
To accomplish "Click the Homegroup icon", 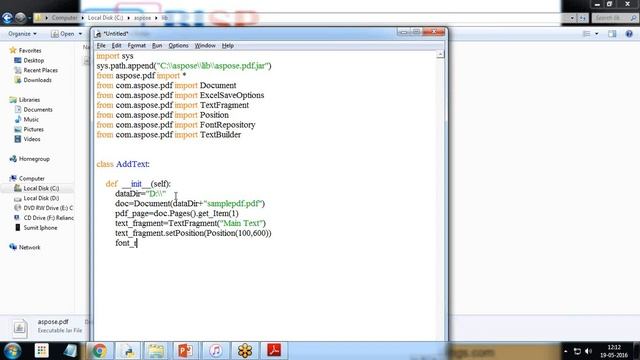I will pos(13,159).
